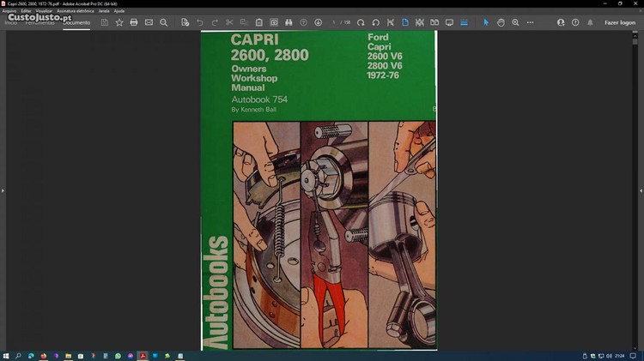Send file by email envelope icon

[x=149, y=22]
